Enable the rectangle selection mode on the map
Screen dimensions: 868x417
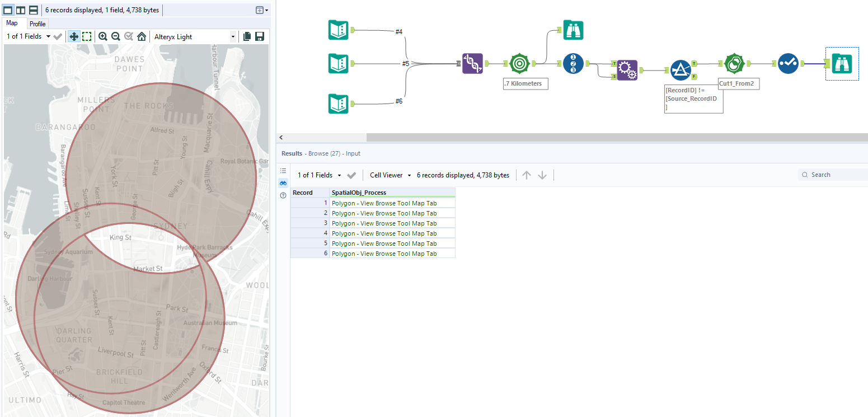[x=87, y=36]
